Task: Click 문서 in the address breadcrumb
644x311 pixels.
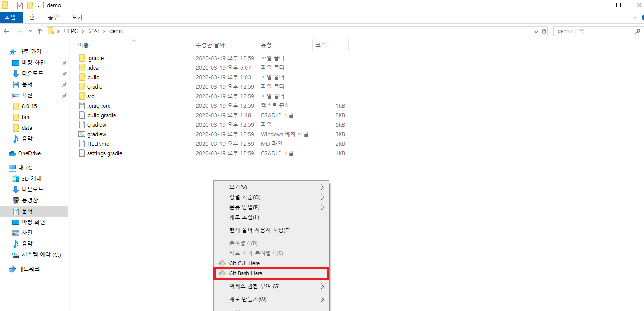Action: coord(94,31)
